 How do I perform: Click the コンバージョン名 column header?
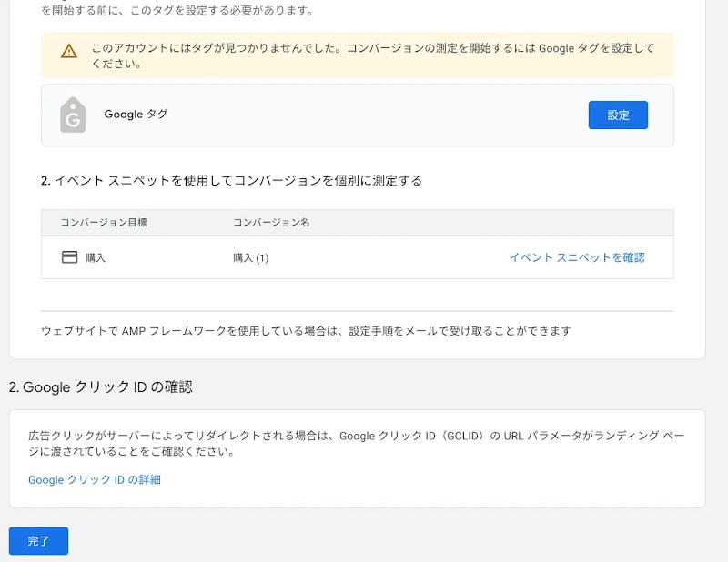point(271,222)
